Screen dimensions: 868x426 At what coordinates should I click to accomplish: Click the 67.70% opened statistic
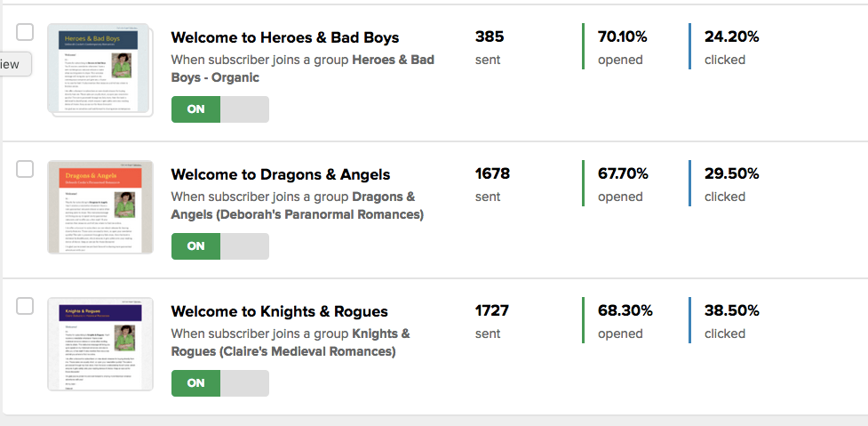[622, 174]
